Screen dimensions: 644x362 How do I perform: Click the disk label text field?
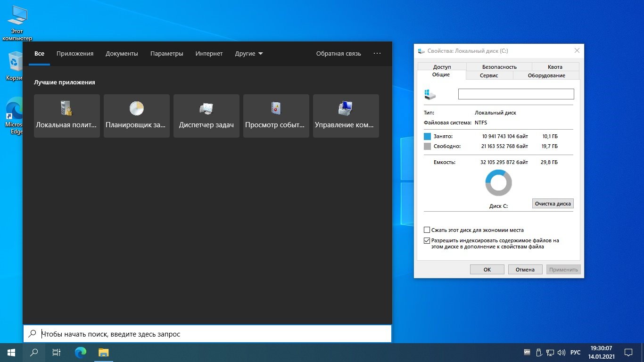point(516,94)
